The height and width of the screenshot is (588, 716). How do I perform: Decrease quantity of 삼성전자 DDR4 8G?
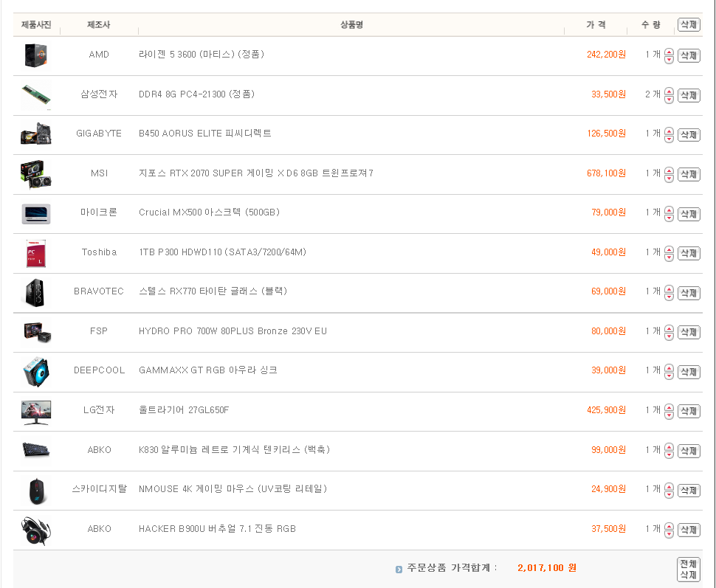669,100
